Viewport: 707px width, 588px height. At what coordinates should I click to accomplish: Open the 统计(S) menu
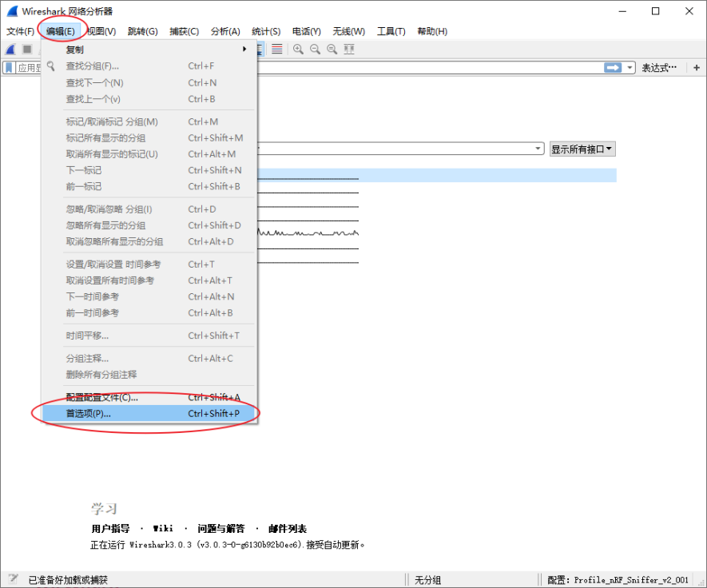coord(266,31)
